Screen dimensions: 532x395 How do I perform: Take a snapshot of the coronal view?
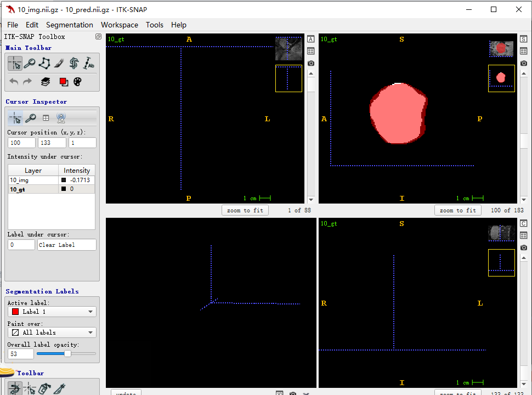click(524, 248)
